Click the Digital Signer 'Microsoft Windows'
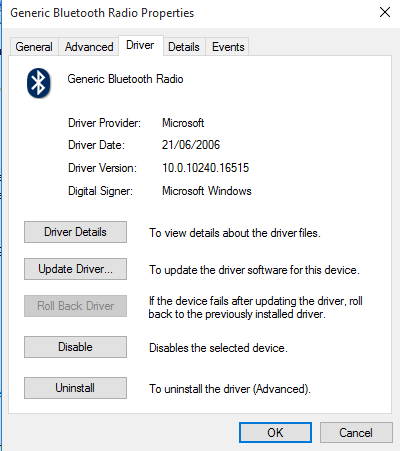This screenshot has height=451, width=400. (207, 191)
